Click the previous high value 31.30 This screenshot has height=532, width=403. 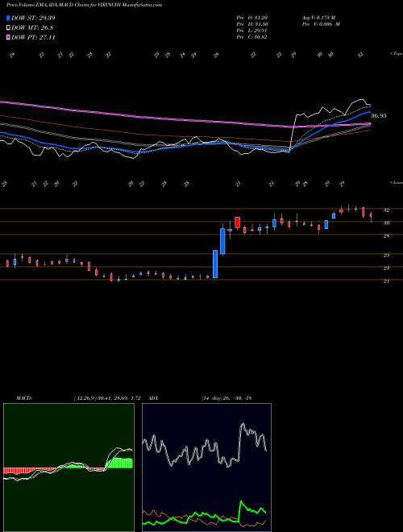pyautogui.click(x=261, y=24)
